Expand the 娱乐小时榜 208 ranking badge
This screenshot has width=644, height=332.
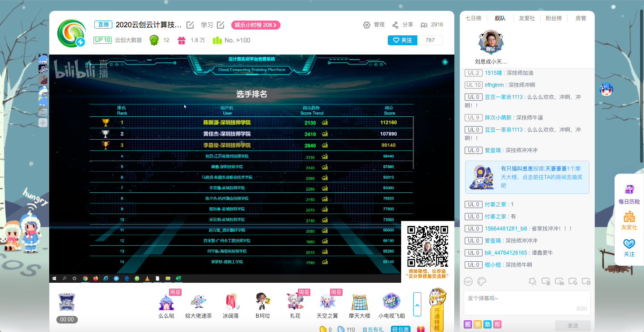pyautogui.click(x=255, y=25)
